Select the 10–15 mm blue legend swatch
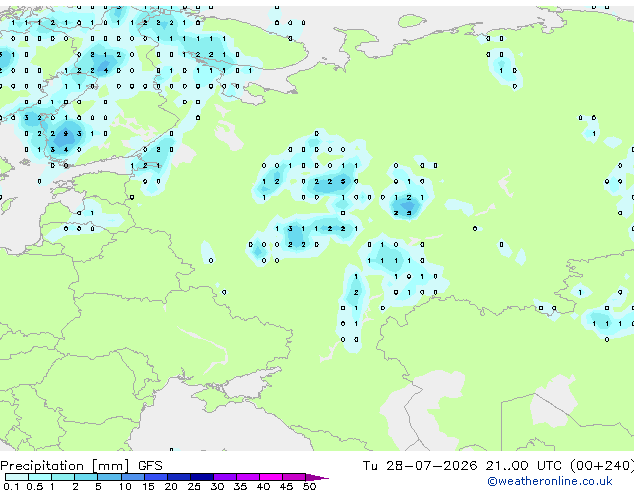Viewport: 634px width, 490px height. pyautogui.click(x=133, y=477)
